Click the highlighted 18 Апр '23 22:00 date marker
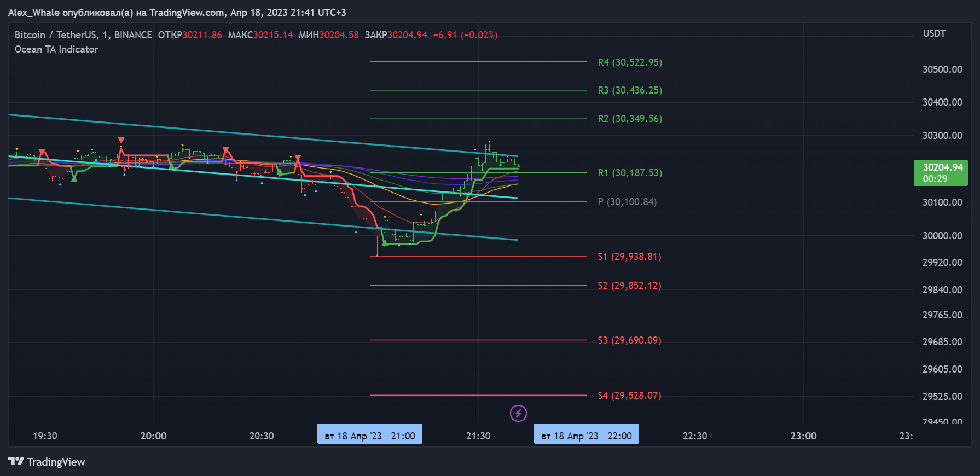 (587, 434)
